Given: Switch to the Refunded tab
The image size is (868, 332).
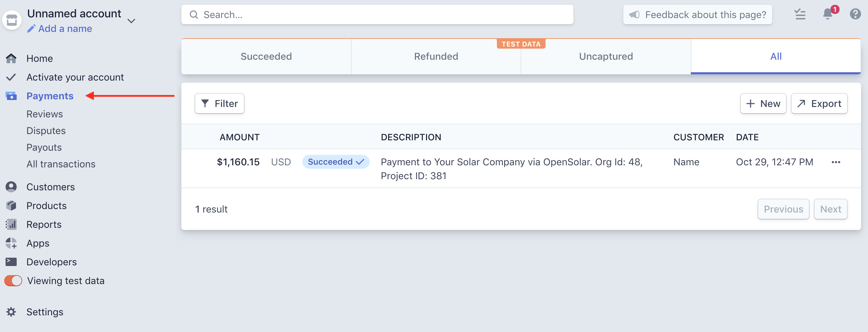Looking at the screenshot, I should pos(436,56).
